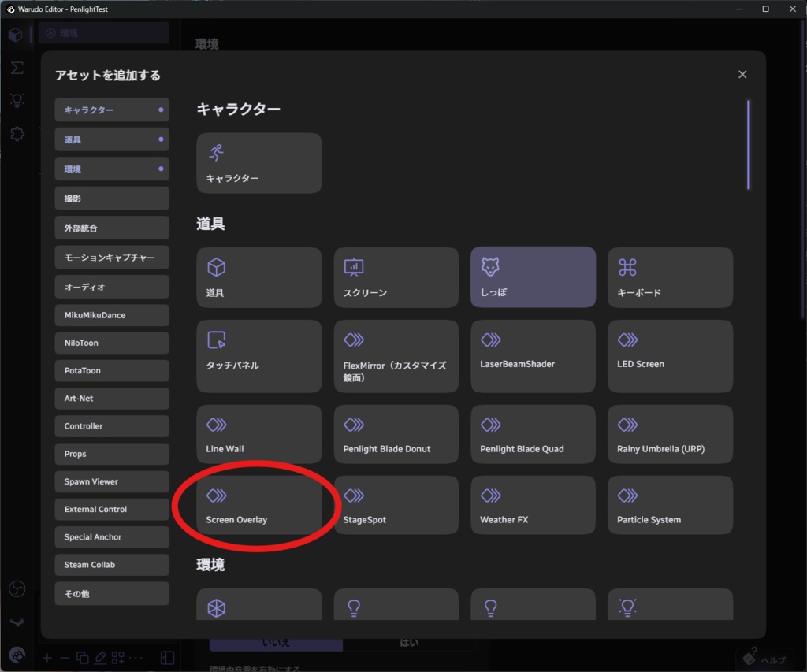This screenshot has height=672, width=807.
Task: Click the dialog's vertical scrollbar
Action: click(x=748, y=145)
